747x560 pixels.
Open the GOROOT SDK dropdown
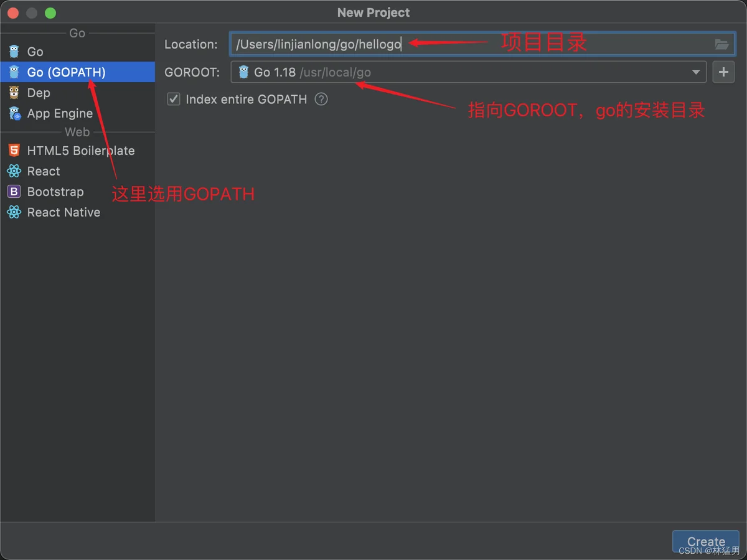click(468, 72)
